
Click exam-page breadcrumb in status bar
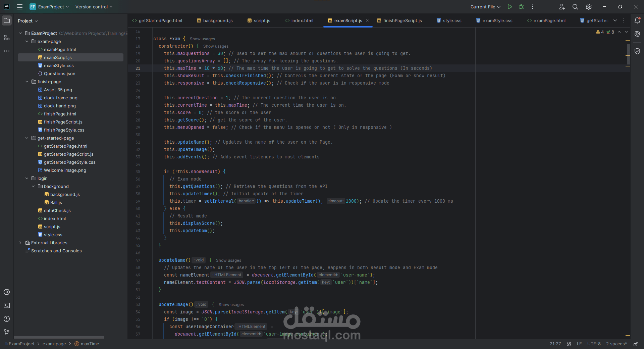(54, 344)
